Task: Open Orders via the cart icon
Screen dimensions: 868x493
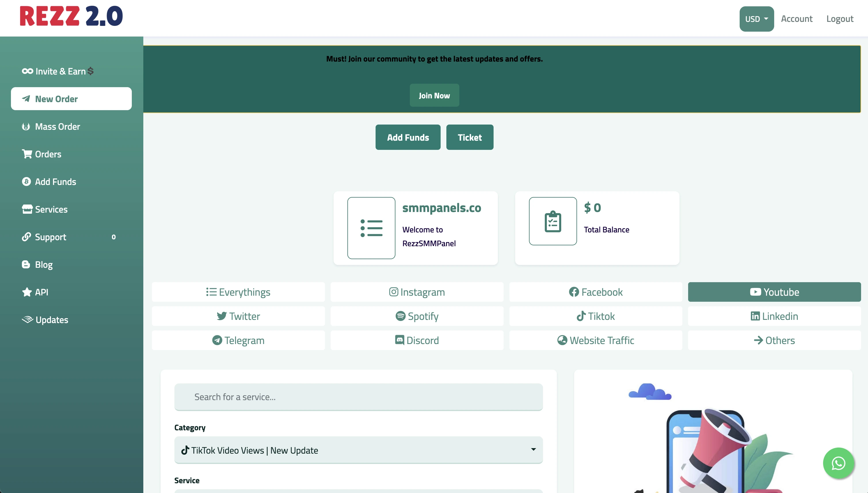Action: coord(27,154)
